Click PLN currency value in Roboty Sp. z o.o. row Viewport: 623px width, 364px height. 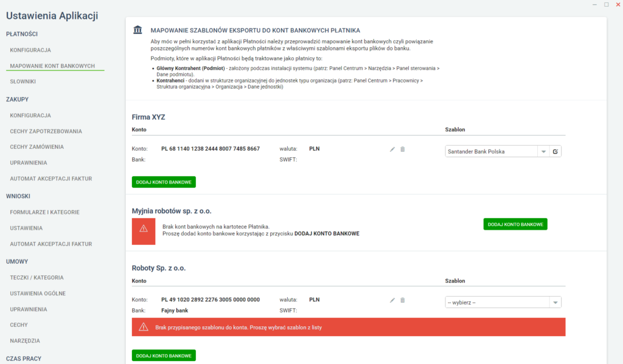pyautogui.click(x=315, y=300)
